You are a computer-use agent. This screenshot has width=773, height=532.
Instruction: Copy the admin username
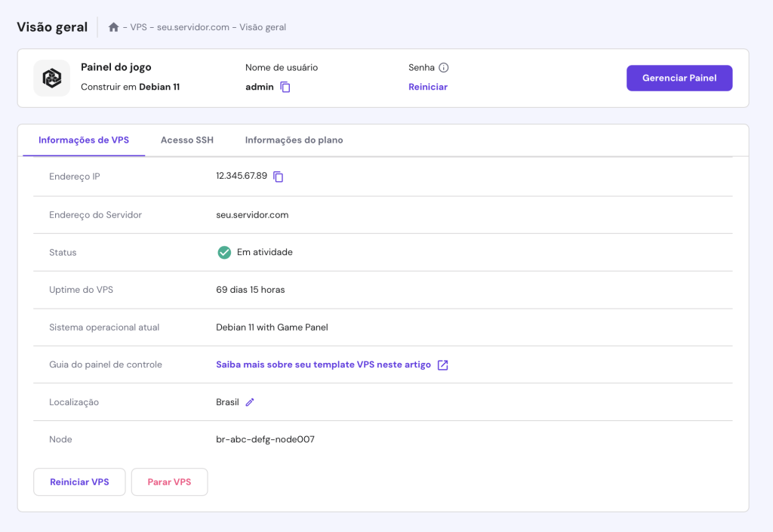pyautogui.click(x=285, y=88)
